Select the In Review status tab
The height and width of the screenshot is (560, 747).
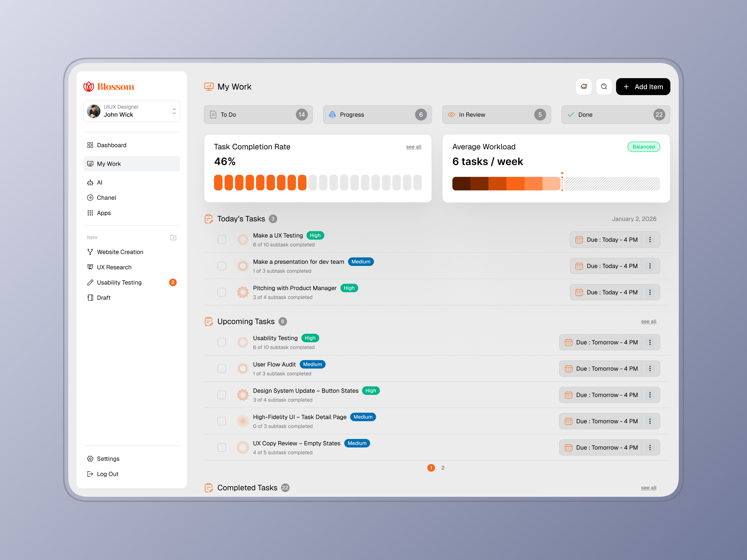496,115
